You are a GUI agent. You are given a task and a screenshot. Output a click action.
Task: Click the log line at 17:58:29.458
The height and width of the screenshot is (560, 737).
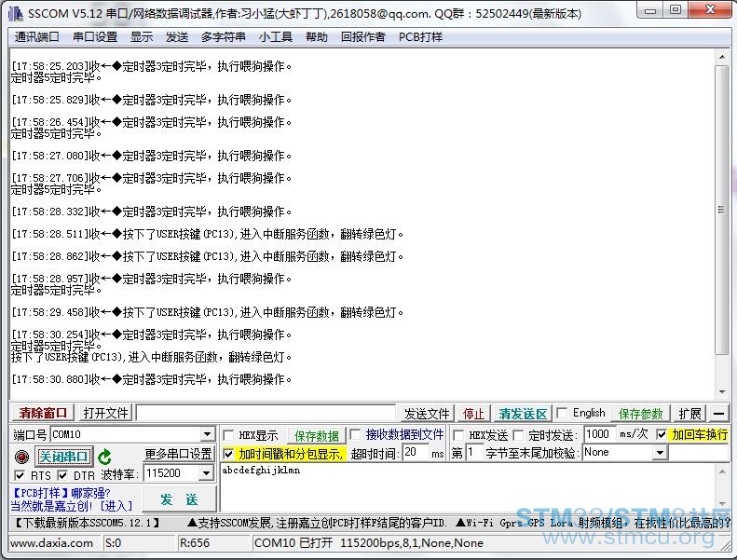[x=207, y=312]
